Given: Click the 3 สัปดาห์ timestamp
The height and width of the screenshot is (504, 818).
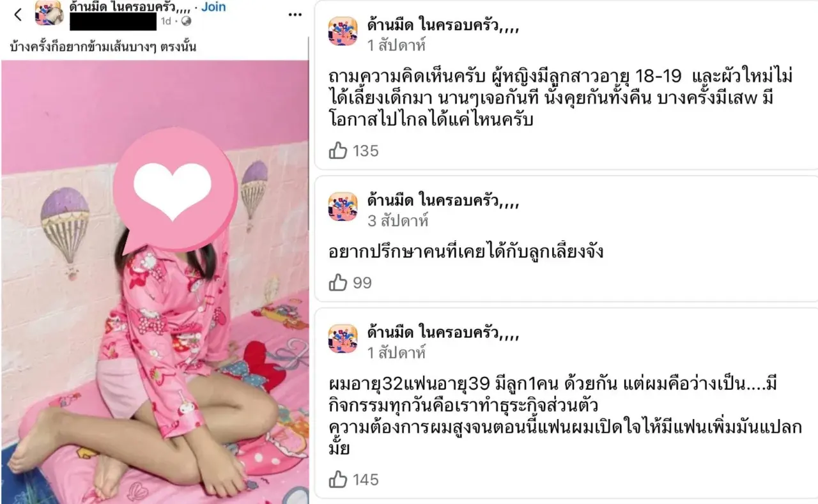Looking at the screenshot, I should [397, 221].
